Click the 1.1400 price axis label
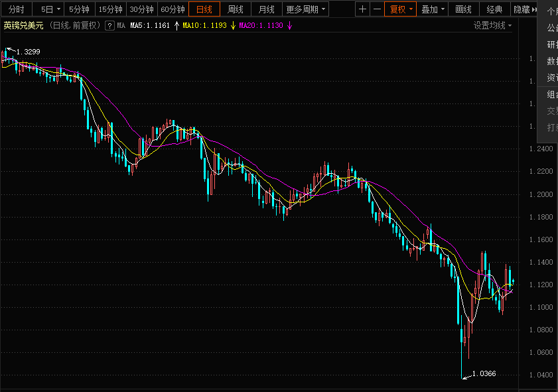The width and height of the screenshot is (558, 392). [541, 262]
